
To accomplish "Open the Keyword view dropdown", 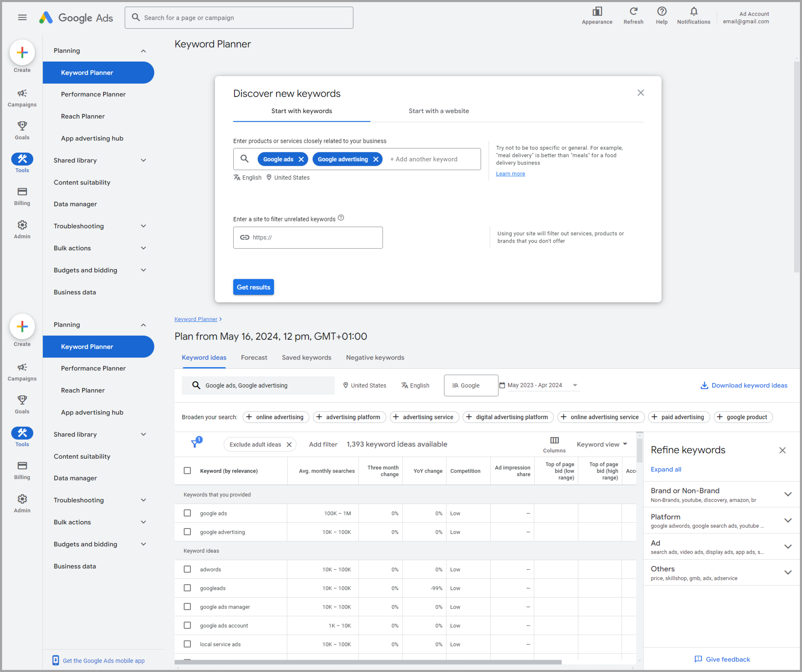I will click(602, 444).
